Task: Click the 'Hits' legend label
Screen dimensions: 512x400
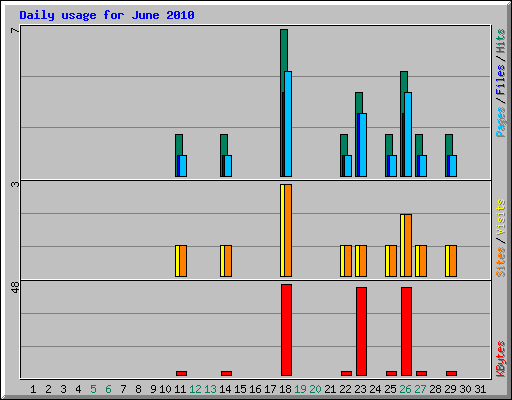Action: coord(500,41)
